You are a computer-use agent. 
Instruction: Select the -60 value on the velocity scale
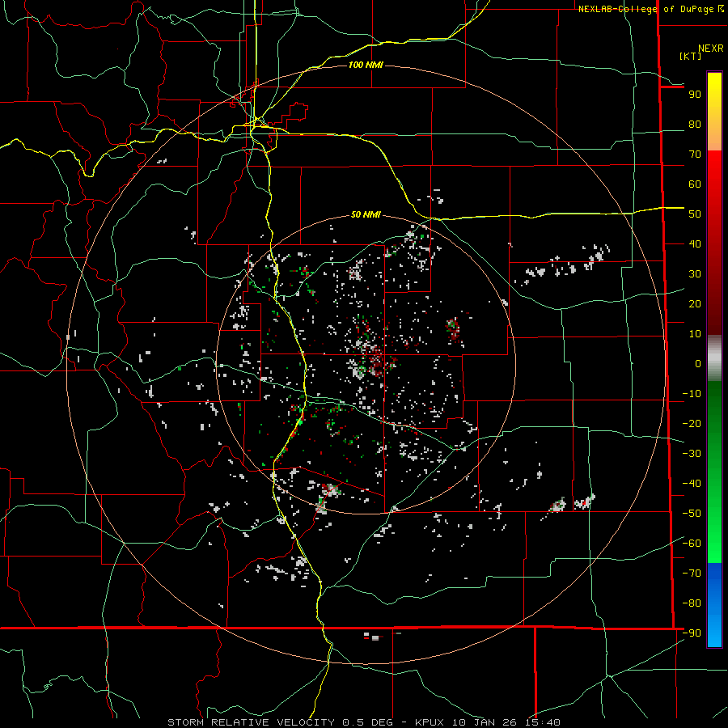pos(692,544)
